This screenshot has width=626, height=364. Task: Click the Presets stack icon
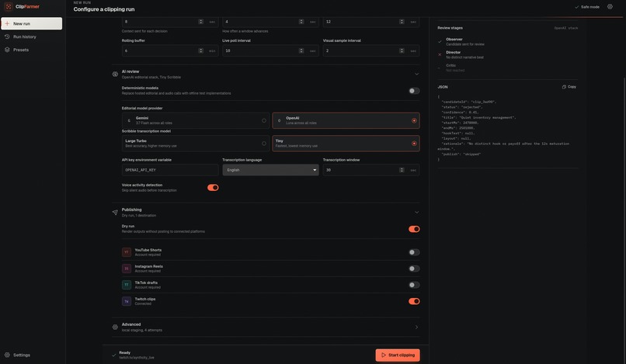pos(7,50)
